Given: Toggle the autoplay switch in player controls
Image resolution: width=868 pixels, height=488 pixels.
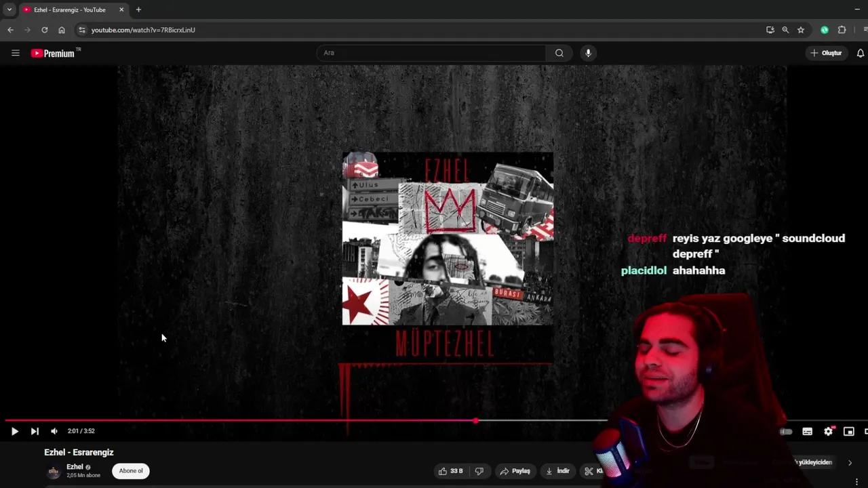Looking at the screenshot, I should (x=786, y=432).
